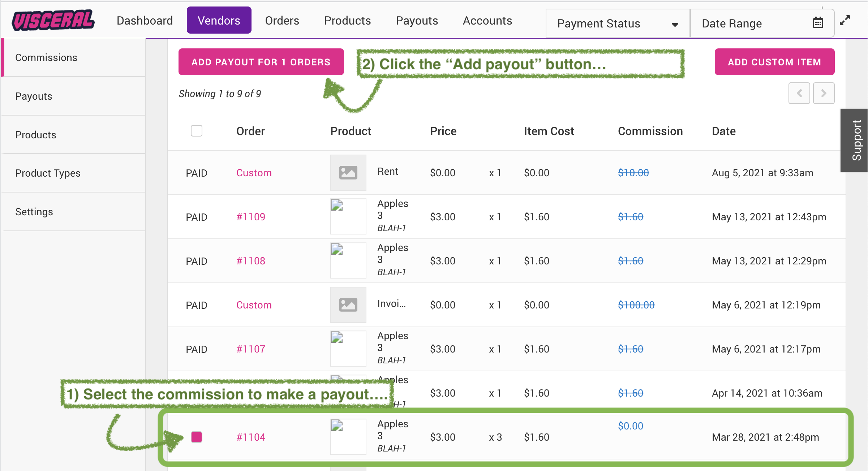
Task: Click the Invoice product placeholder image
Action: (348, 305)
